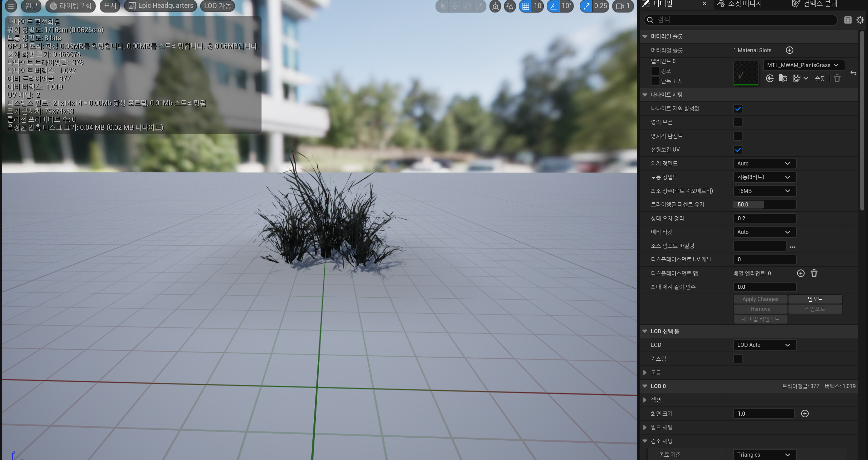The width and height of the screenshot is (868, 460).
Task: Open the LOD Auto dropdown
Action: point(764,345)
